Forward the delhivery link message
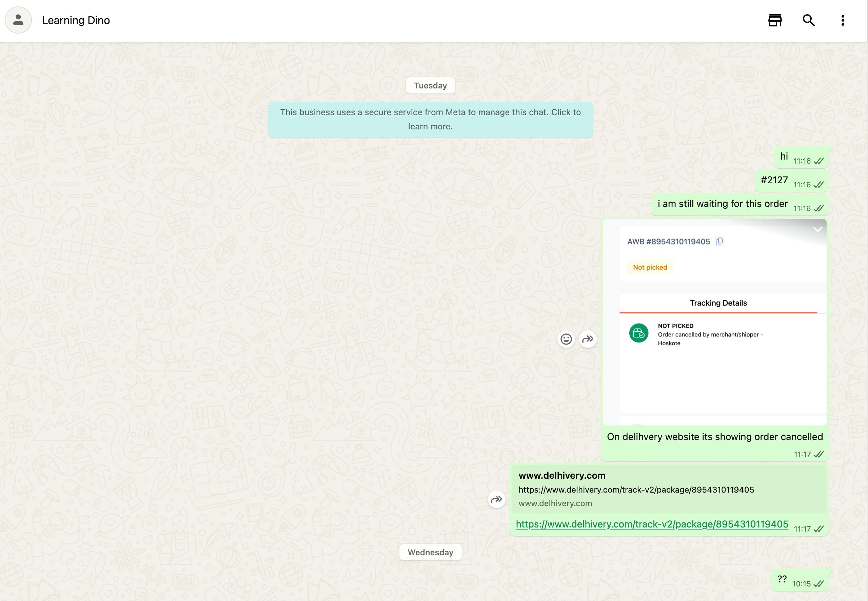Viewport: 868px width, 601px height. click(497, 499)
